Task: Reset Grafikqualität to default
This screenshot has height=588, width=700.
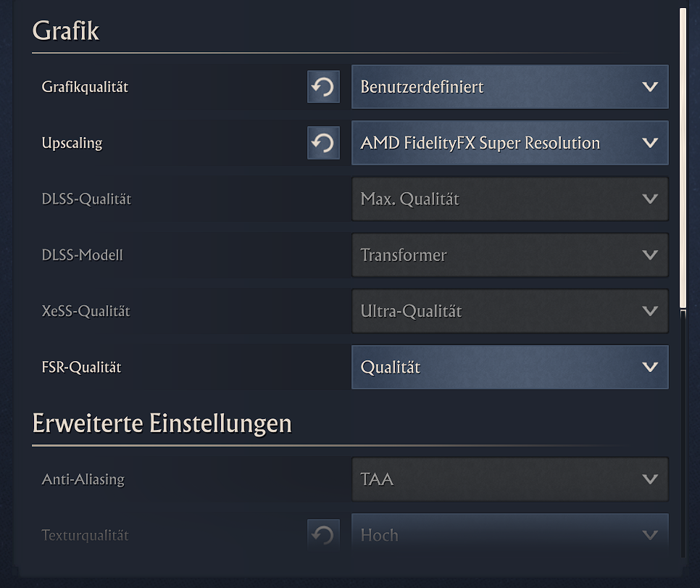Action: coord(323,87)
